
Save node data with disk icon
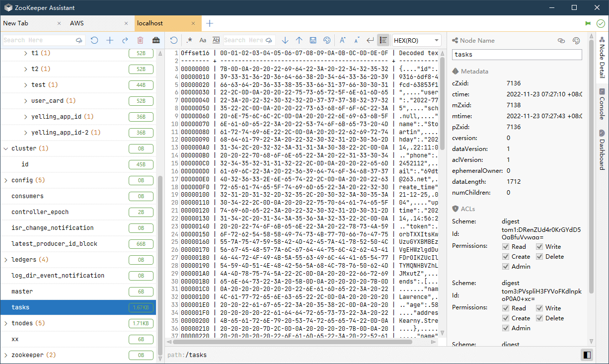click(x=313, y=40)
